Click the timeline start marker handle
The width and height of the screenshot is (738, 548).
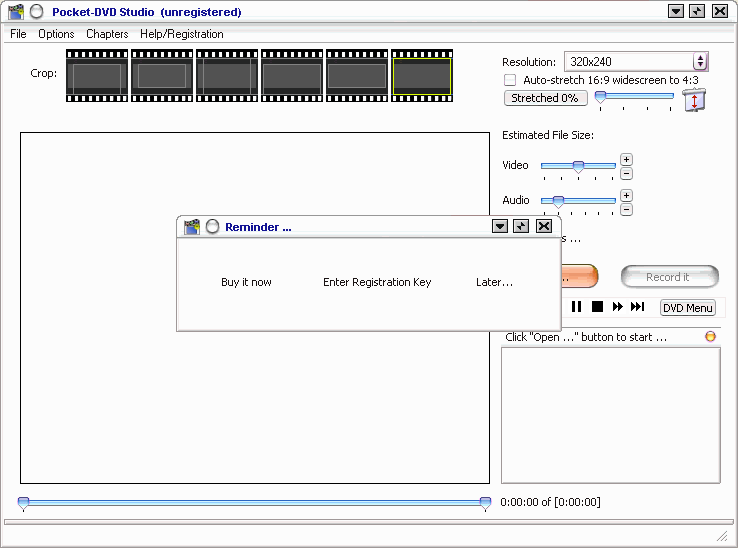(x=23, y=504)
